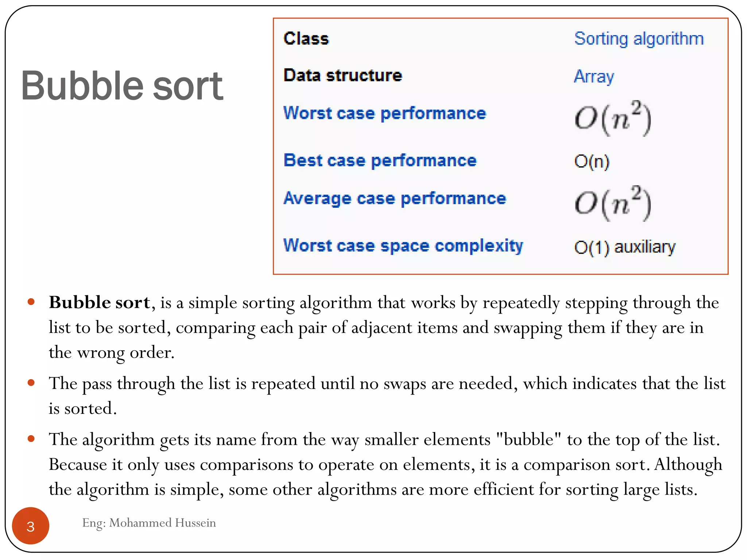Click the paragraph about smaller elements bubbling

coord(385,464)
